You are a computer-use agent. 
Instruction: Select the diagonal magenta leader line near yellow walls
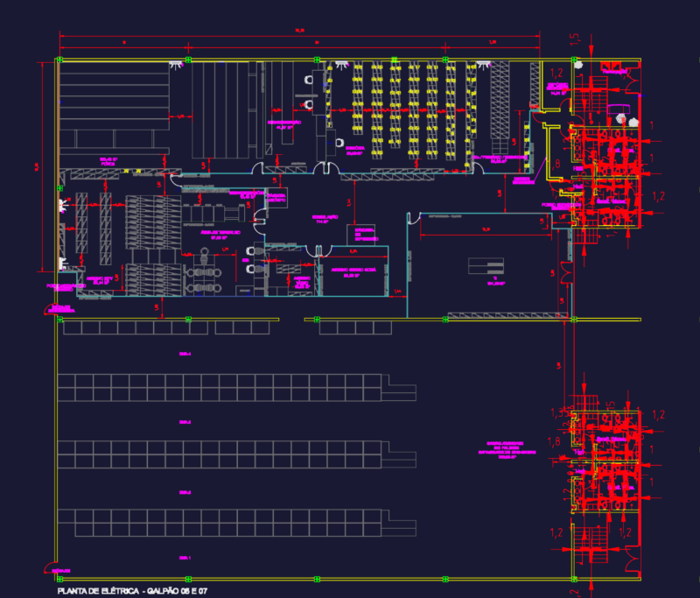[x=539, y=168]
